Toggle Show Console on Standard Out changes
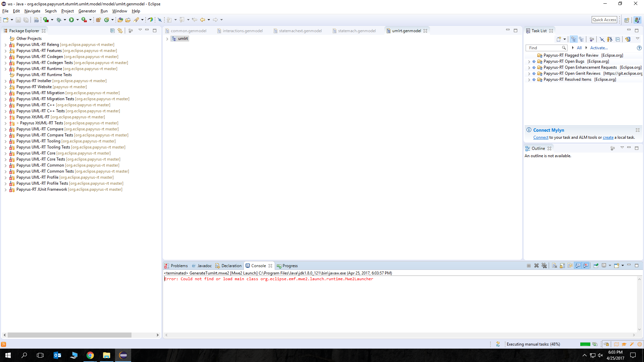 [x=578, y=265]
